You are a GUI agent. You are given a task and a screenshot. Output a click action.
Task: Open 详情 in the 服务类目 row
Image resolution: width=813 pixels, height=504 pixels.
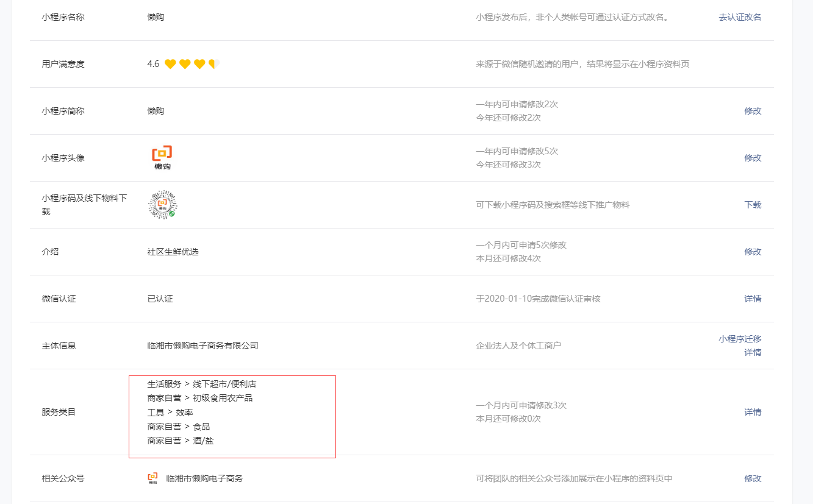tap(753, 412)
